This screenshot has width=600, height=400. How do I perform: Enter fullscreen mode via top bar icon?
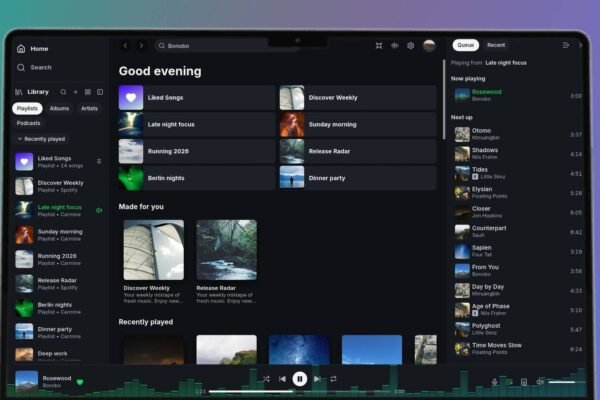[x=379, y=46]
